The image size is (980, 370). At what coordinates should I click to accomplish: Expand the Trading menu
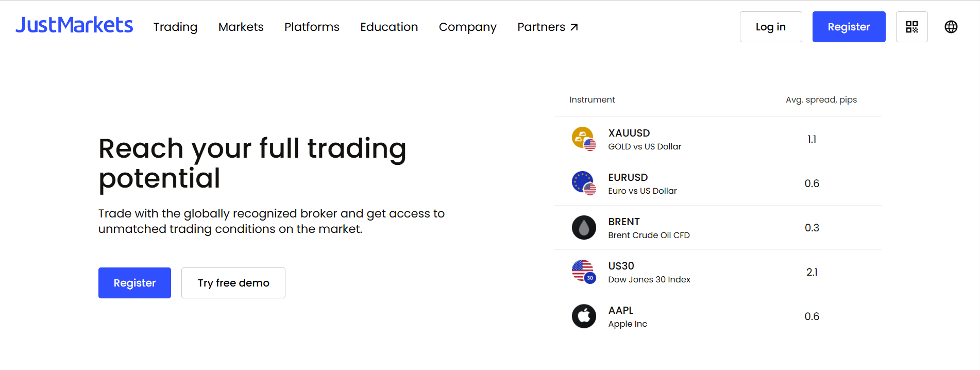[x=175, y=27]
